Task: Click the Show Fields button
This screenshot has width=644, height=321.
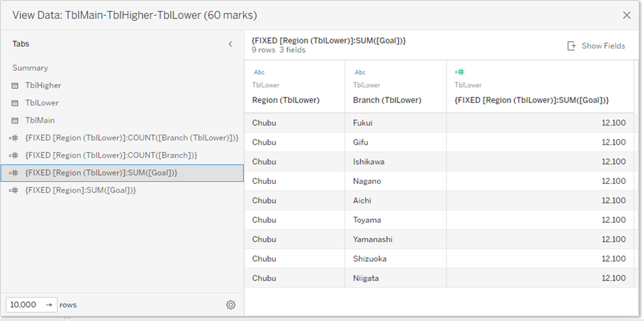Action: click(x=596, y=46)
